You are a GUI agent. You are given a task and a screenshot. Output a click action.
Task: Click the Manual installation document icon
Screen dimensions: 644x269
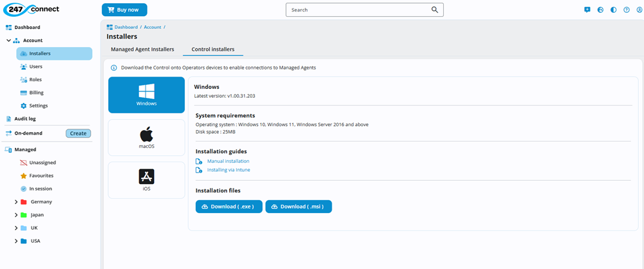[x=199, y=162]
